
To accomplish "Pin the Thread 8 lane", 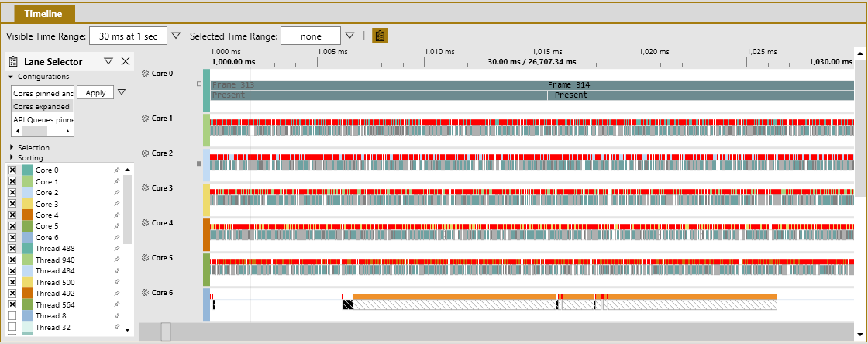I will [116, 316].
